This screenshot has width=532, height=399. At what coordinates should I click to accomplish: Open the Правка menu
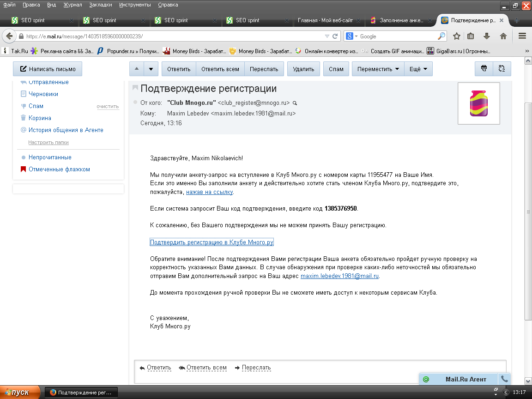31,5
